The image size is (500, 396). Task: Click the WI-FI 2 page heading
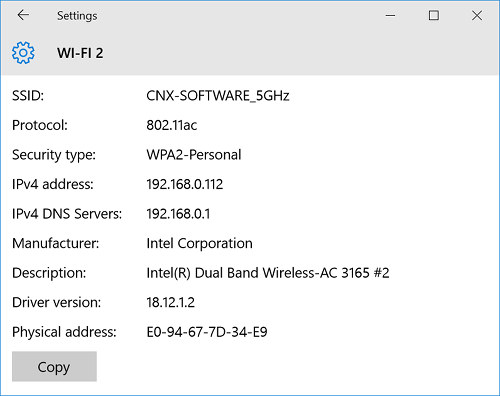(80, 53)
